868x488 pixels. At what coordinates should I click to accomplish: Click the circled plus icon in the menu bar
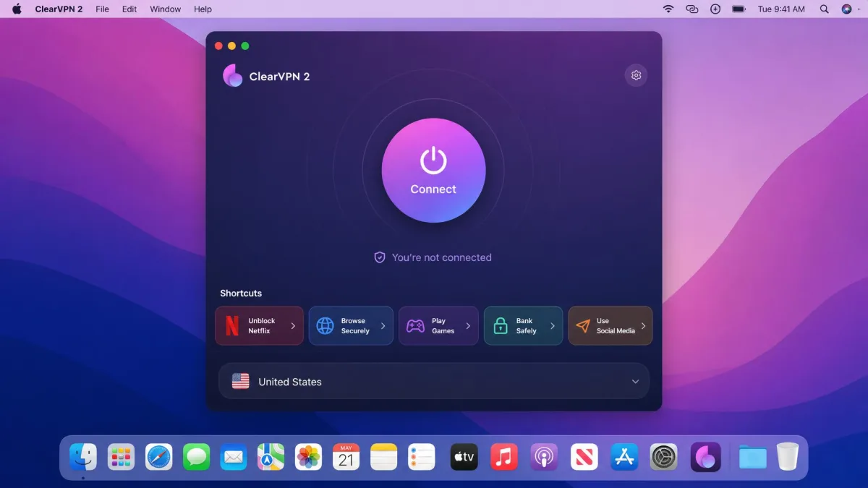tap(715, 9)
